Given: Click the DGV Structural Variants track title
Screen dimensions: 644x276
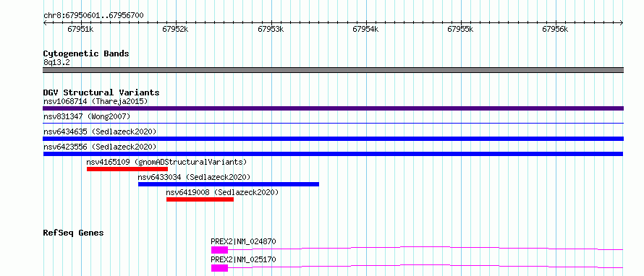Looking at the screenshot, I should (x=101, y=92).
